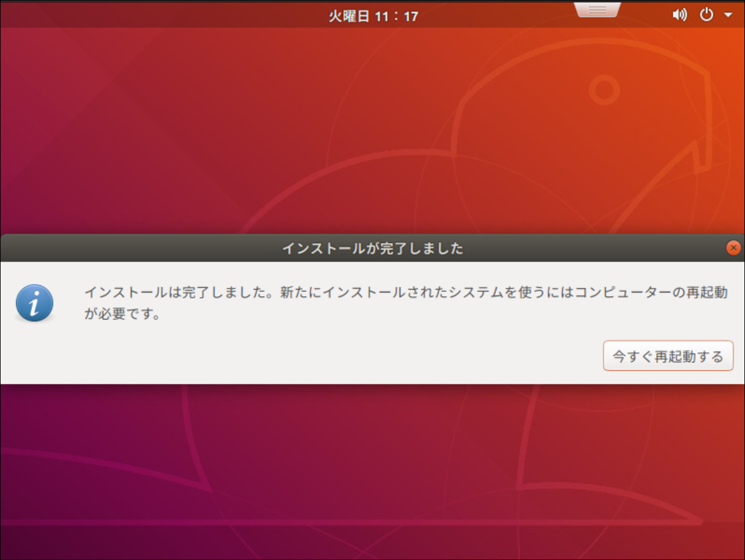
Task: Close the インストールが完了しました dialog
Action: point(734,248)
